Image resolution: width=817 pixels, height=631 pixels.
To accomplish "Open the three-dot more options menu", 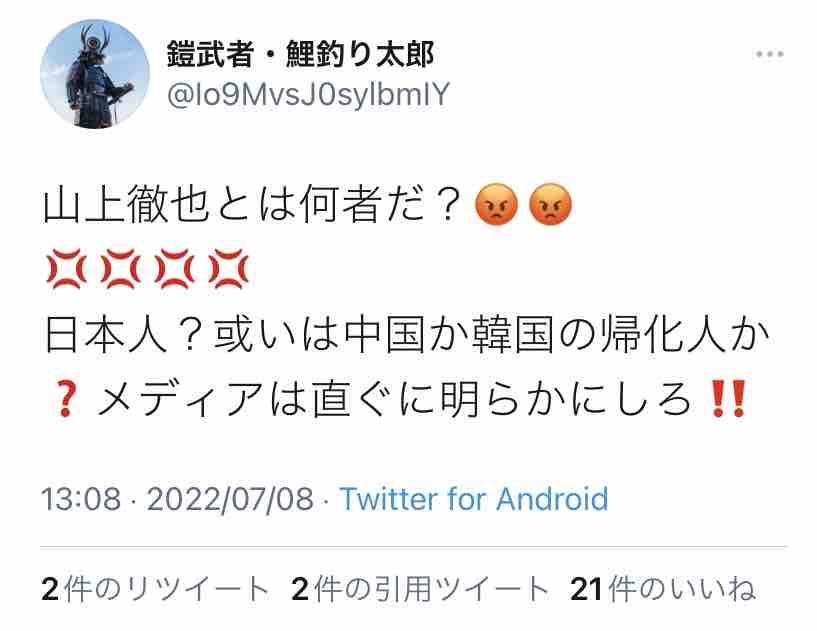I will coord(770,54).
